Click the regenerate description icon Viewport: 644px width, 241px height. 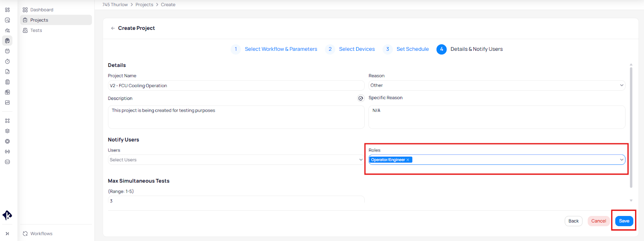point(361,98)
